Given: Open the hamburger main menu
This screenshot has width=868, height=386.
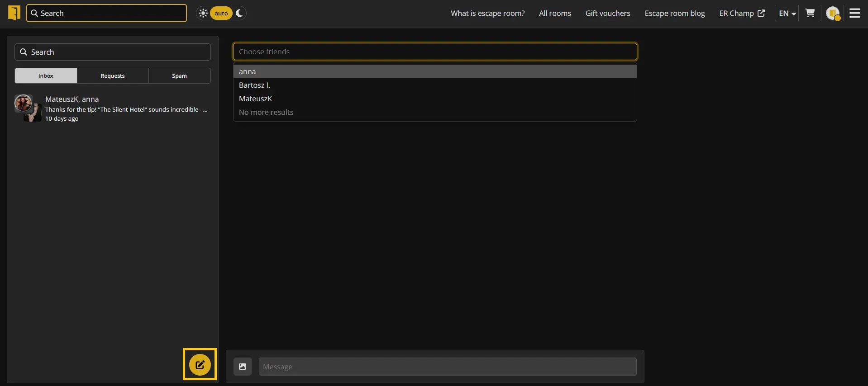Looking at the screenshot, I should coord(855,13).
